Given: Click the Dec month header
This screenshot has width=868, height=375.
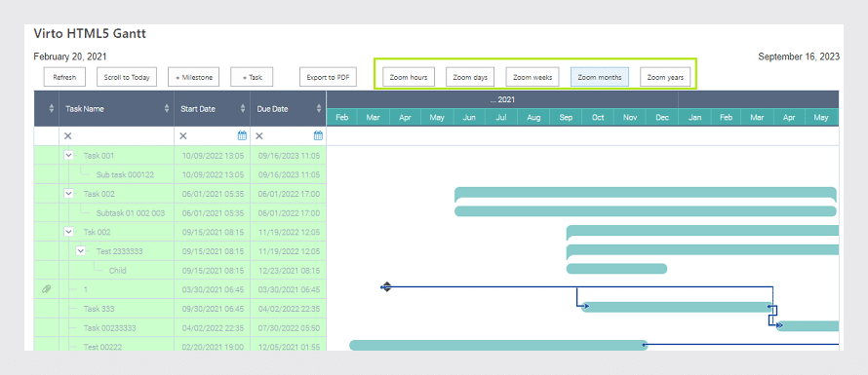Looking at the screenshot, I should tap(662, 117).
